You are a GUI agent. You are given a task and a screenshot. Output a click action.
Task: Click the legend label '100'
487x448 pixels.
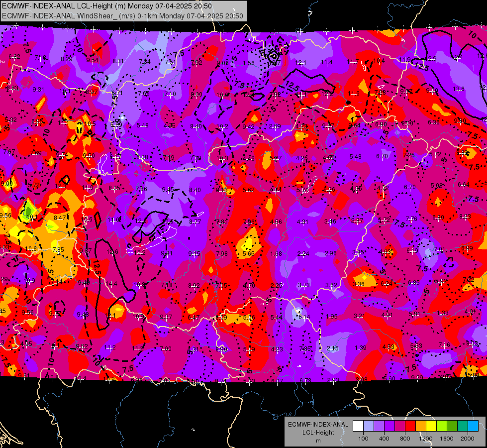click(x=363, y=439)
